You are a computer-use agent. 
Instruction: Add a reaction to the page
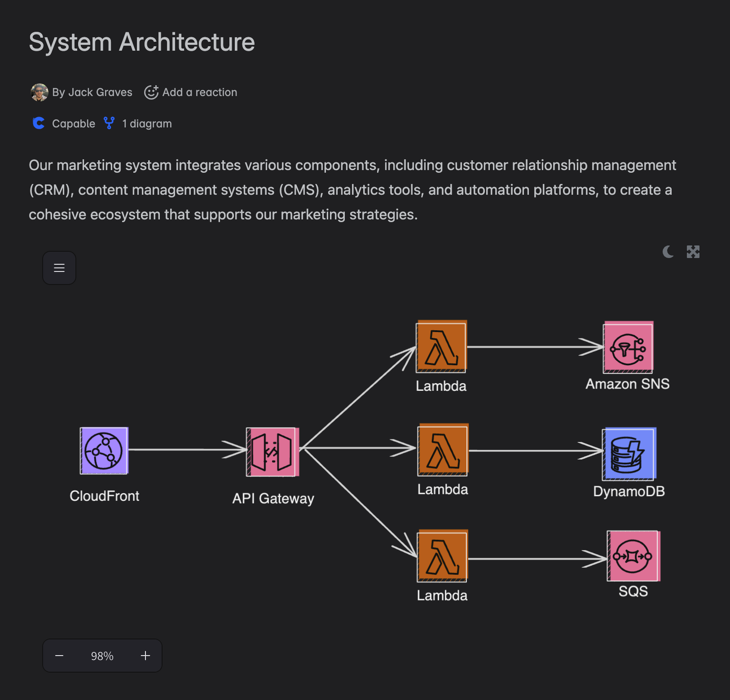tap(191, 92)
